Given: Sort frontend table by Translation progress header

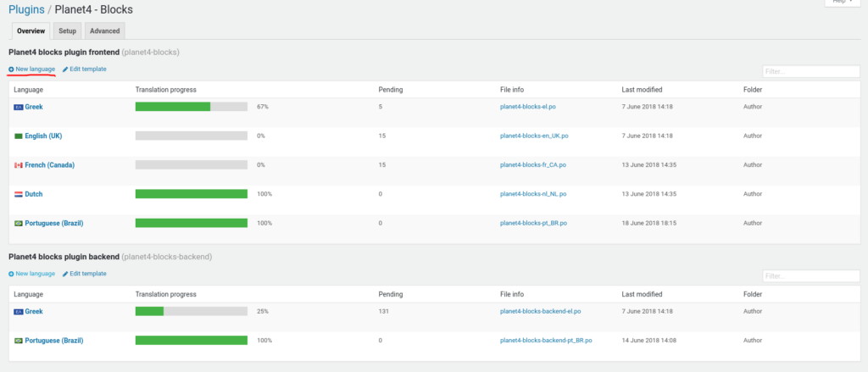Looking at the screenshot, I should tap(166, 90).
